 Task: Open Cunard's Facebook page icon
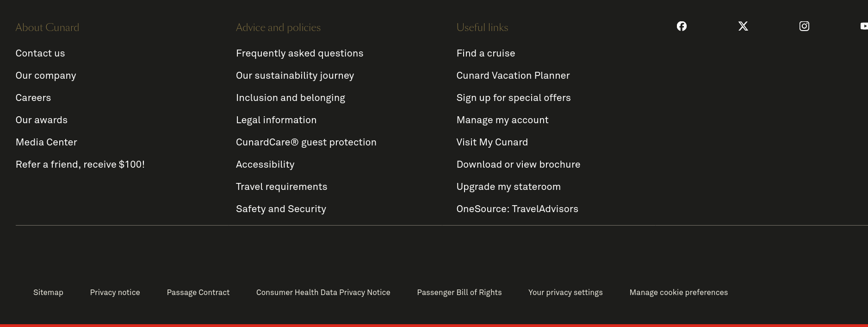pyautogui.click(x=682, y=26)
